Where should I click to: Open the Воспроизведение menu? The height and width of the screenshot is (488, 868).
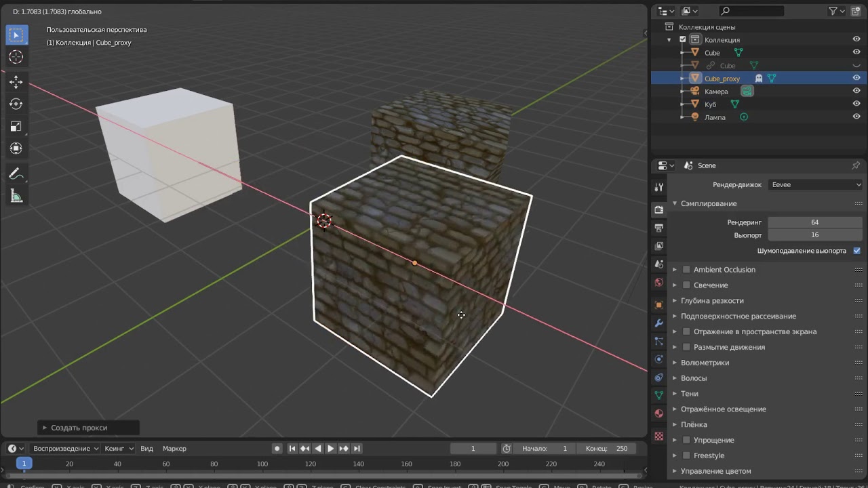(66, 449)
